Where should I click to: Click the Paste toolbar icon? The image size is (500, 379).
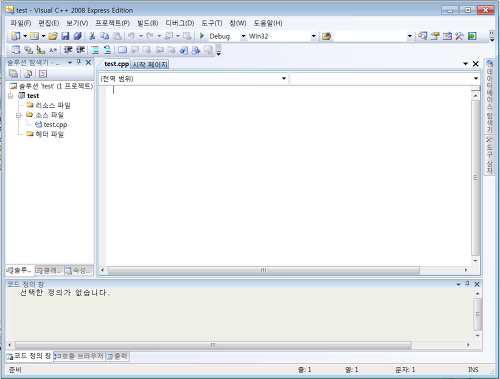[x=117, y=36]
